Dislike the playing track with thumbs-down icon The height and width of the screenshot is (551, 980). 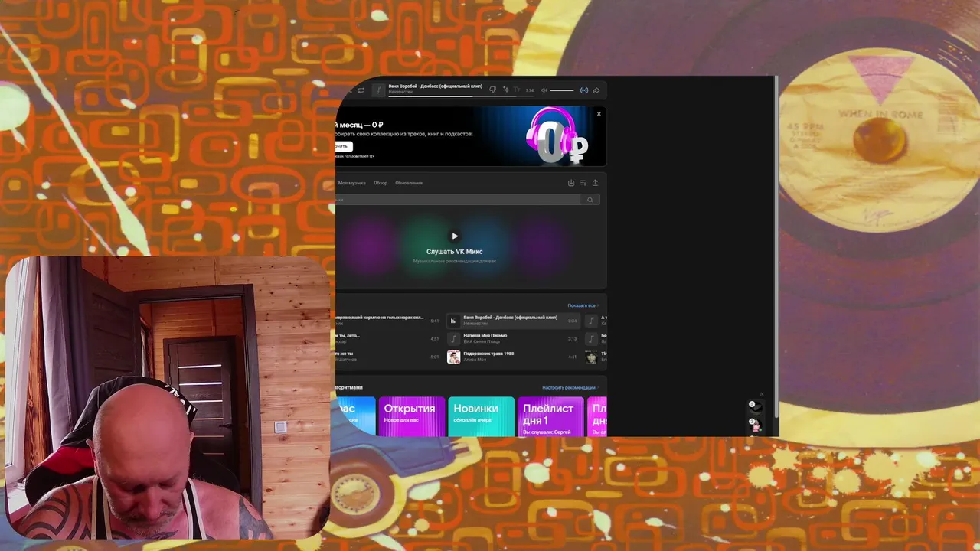492,90
